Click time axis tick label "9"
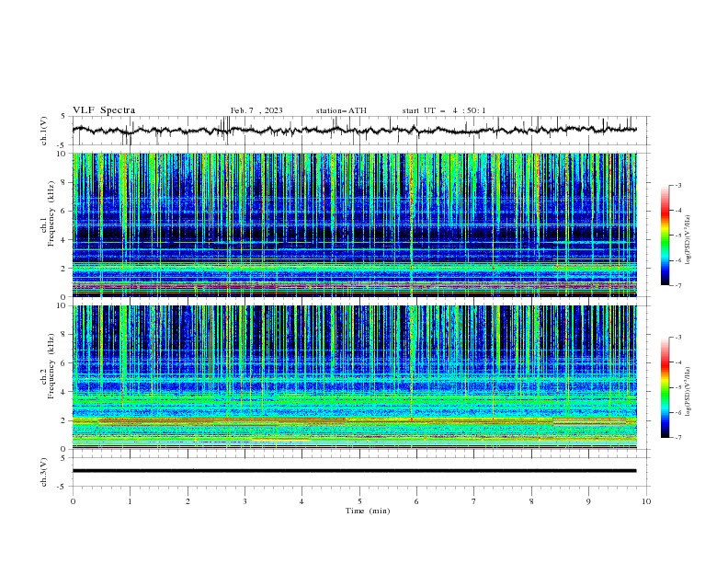 click(588, 501)
